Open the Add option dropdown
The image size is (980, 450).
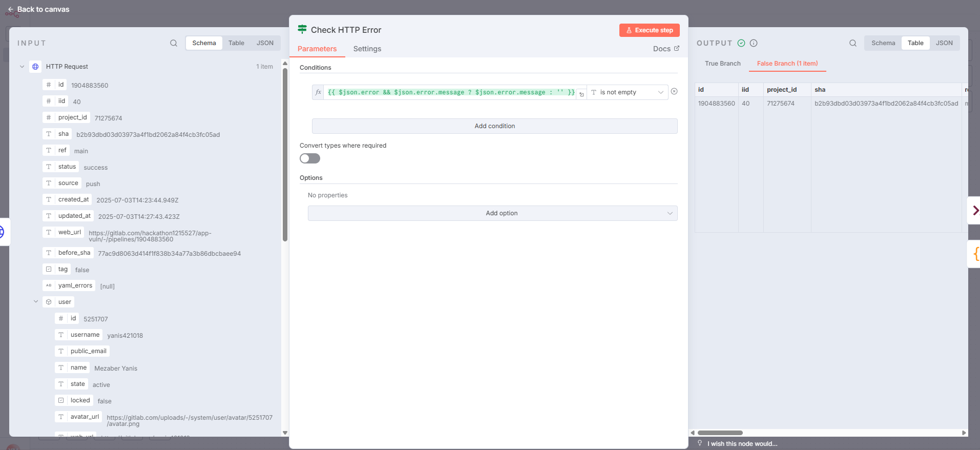point(492,213)
